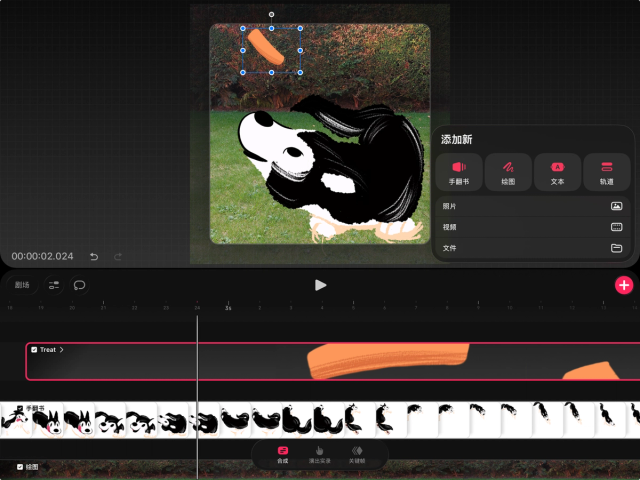Add a new 轨道 track
The height and width of the screenshot is (480, 640).
607,172
